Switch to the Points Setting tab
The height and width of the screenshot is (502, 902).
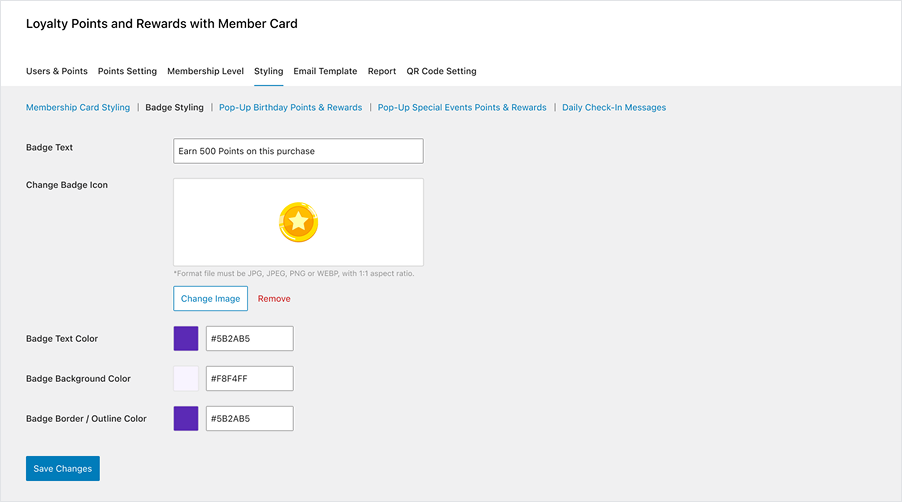pos(127,72)
